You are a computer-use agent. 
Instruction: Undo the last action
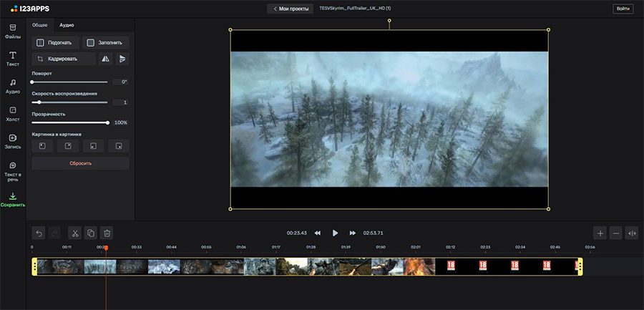click(x=39, y=233)
